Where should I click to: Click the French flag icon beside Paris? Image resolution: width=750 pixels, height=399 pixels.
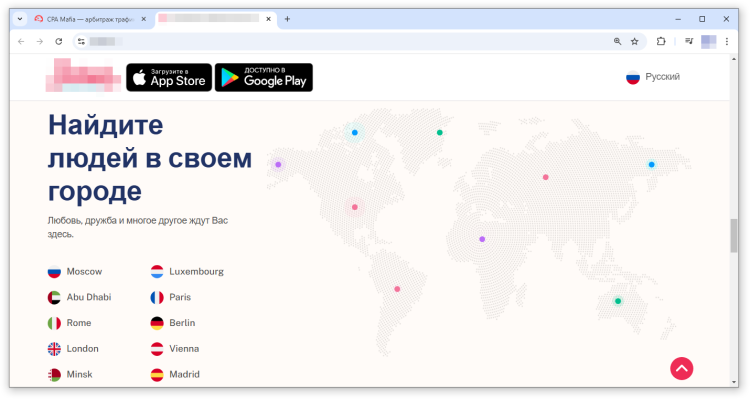pos(157,298)
